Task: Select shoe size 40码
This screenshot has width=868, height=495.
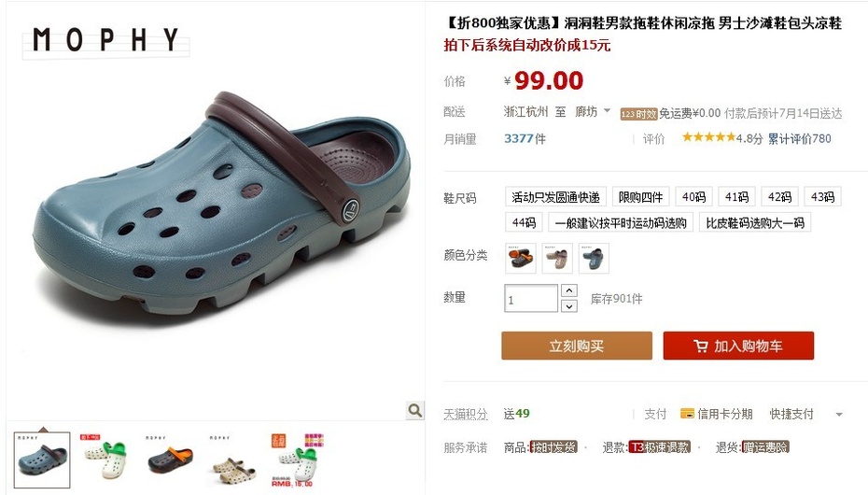Action: coord(693,196)
